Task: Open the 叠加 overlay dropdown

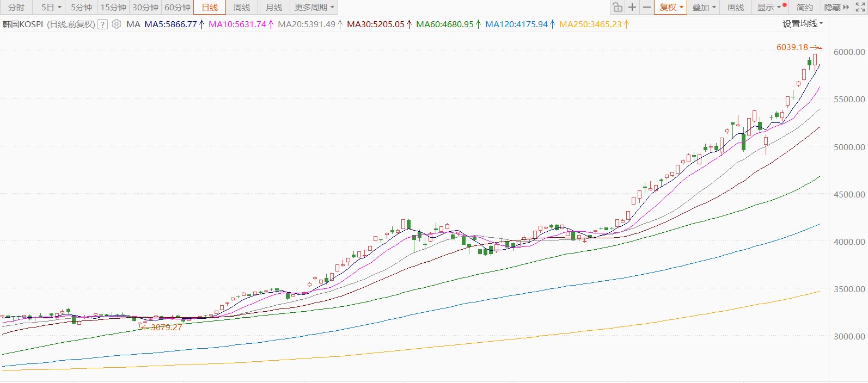Action: point(704,7)
